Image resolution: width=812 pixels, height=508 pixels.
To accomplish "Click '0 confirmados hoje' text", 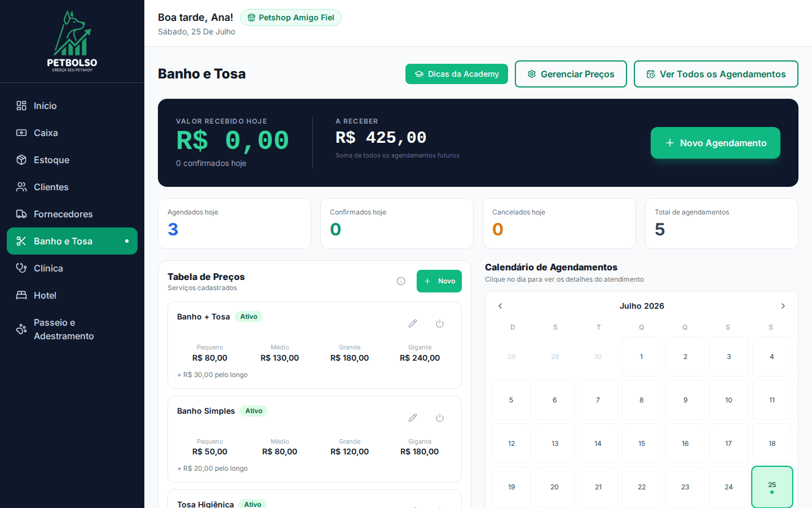I will click(x=211, y=163).
